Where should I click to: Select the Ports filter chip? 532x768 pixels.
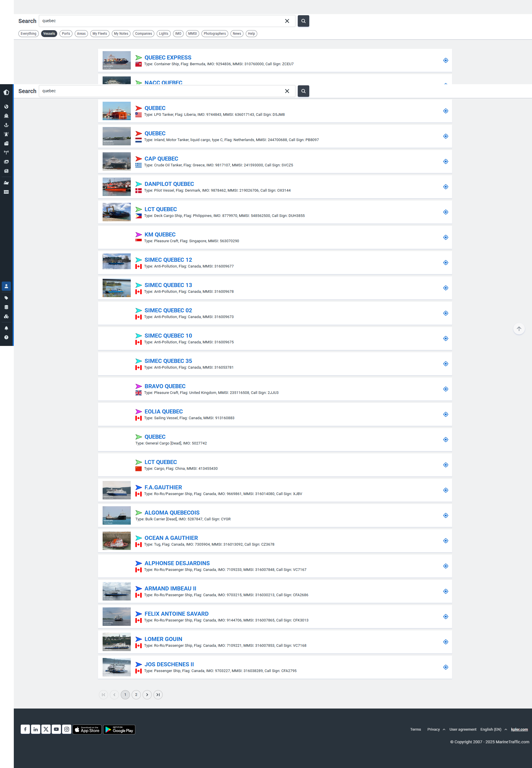(66, 34)
